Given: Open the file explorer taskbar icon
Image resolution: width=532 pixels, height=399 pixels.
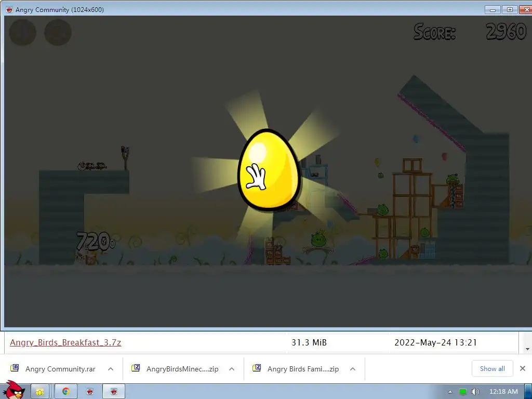Looking at the screenshot, I should pyautogui.click(x=40, y=392).
